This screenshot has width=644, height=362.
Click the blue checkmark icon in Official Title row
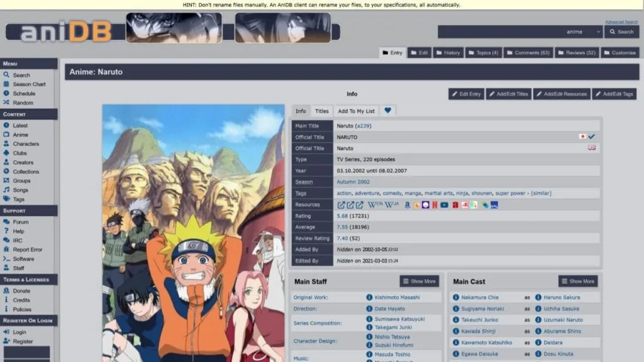pos(591,136)
